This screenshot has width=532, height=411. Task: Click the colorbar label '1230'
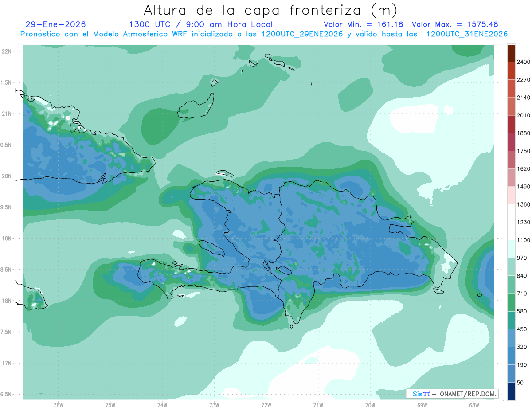(524, 222)
